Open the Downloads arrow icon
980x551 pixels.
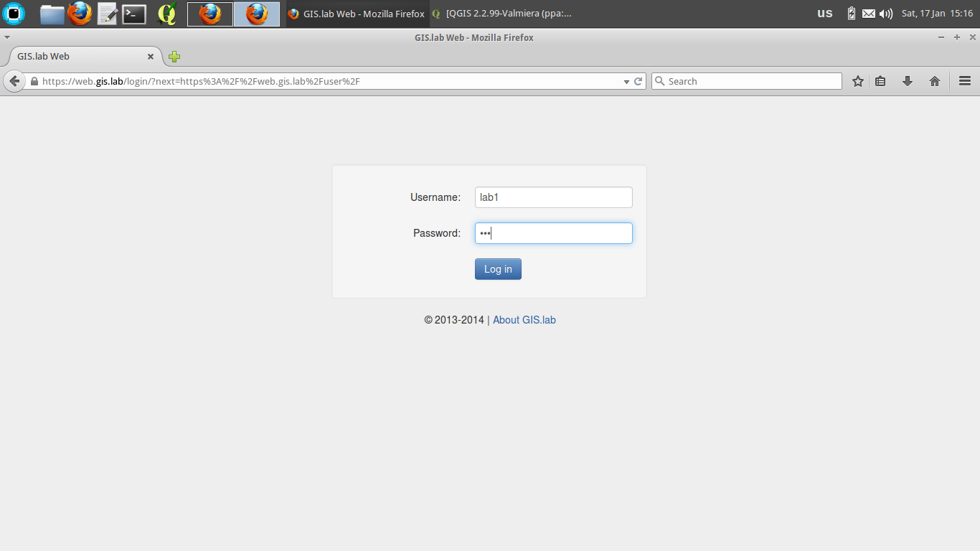(907, 81)
